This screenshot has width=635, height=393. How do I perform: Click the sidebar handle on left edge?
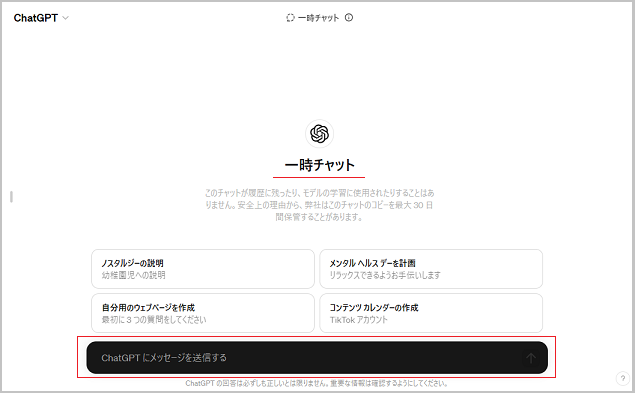pos(11,197)
